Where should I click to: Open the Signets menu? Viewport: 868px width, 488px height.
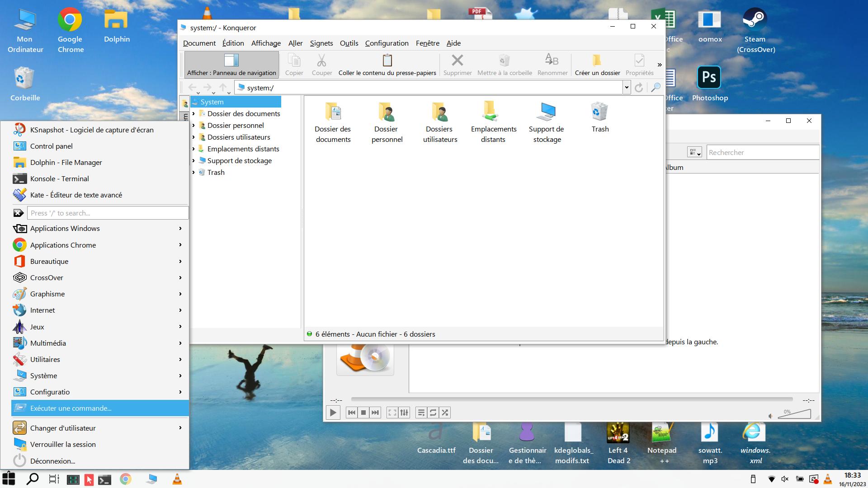click(321, 43)
